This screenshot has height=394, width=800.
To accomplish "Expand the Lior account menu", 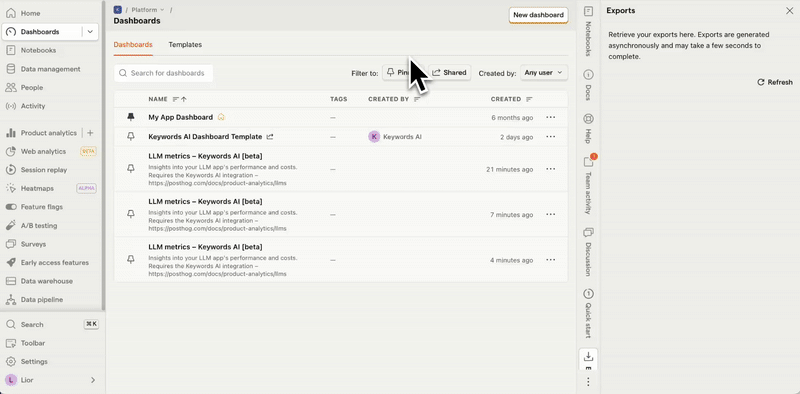I will tap(51, 380).
